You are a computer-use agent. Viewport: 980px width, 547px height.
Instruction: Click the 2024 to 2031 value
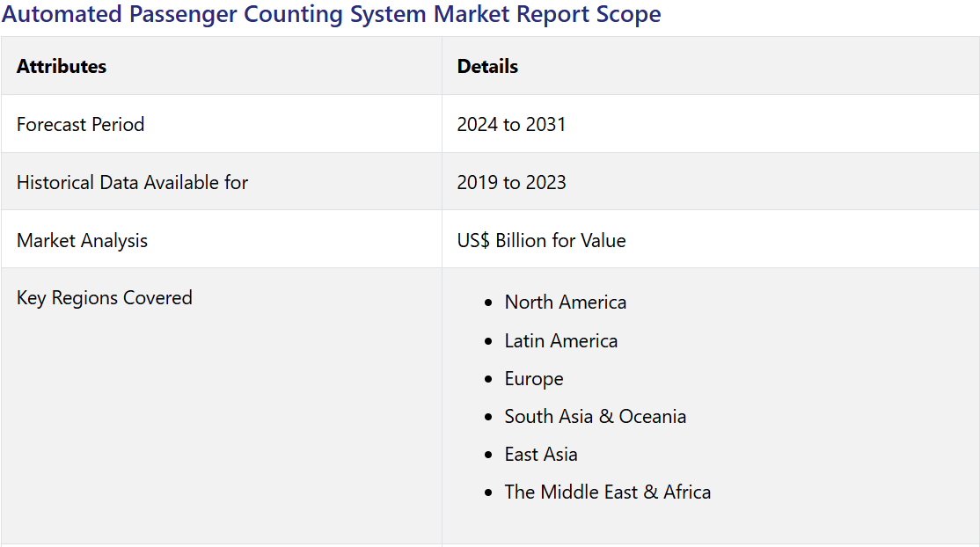coord(511,125)
